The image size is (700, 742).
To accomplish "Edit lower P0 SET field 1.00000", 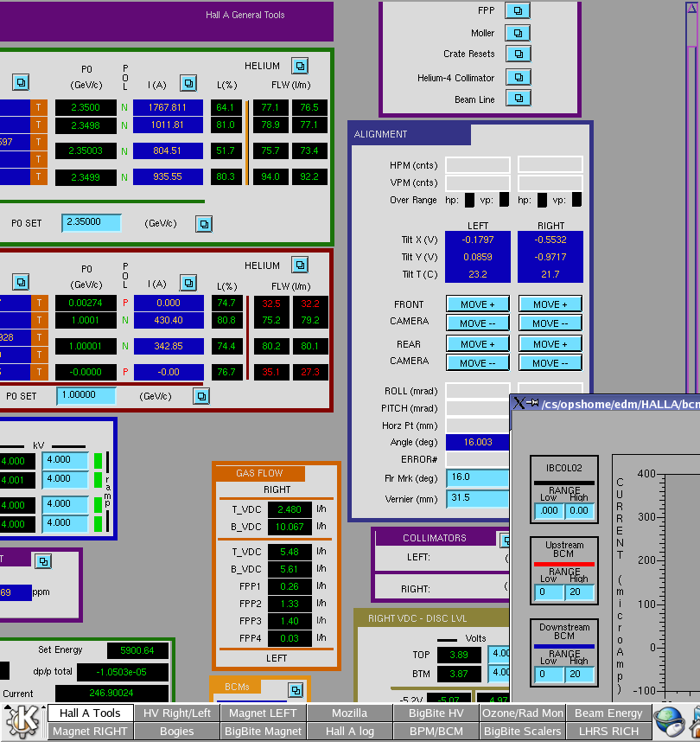I will [86, 395].
